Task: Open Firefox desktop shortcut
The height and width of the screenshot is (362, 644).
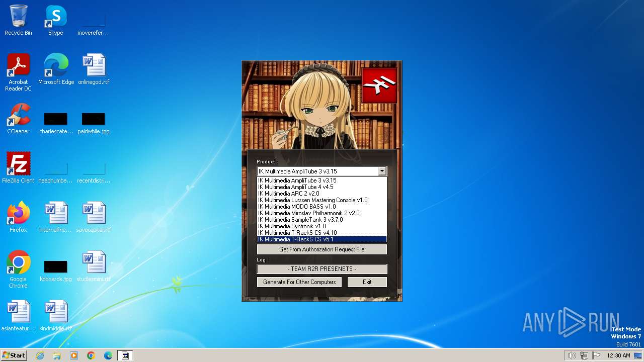Action: click(18, 217)
